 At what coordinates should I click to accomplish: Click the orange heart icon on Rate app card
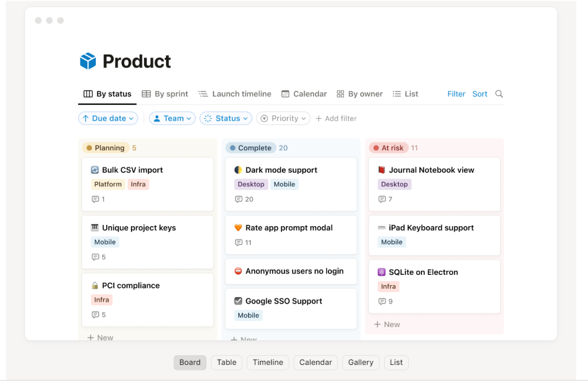(x=238, y=228)
